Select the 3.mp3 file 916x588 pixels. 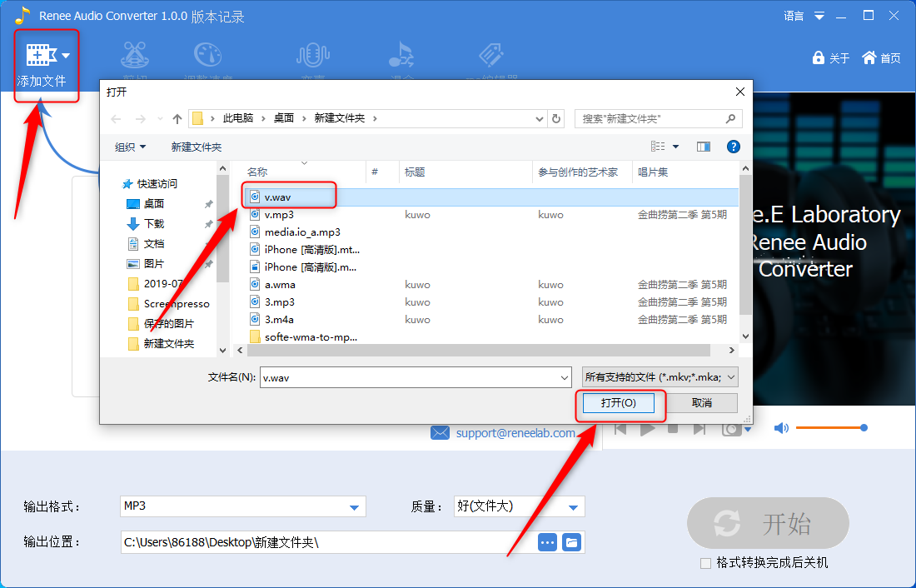tap(490, 302)
